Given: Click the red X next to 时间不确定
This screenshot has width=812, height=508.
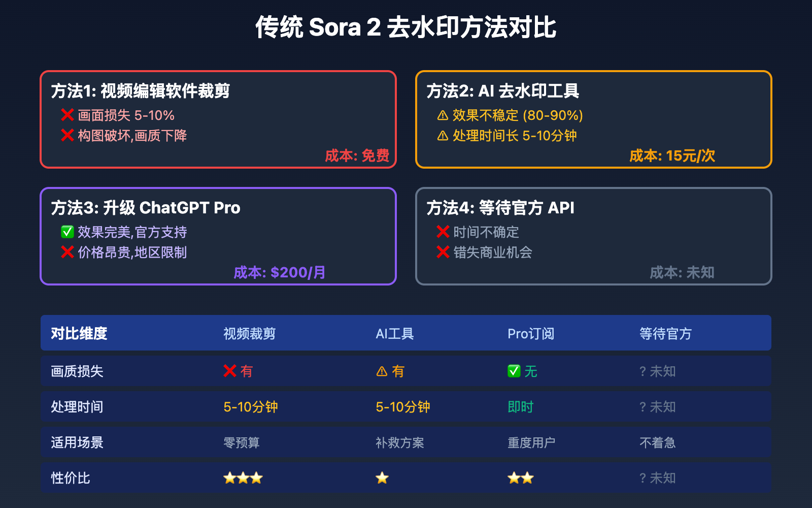Looking at the screenshot, I should coord(443,232).
